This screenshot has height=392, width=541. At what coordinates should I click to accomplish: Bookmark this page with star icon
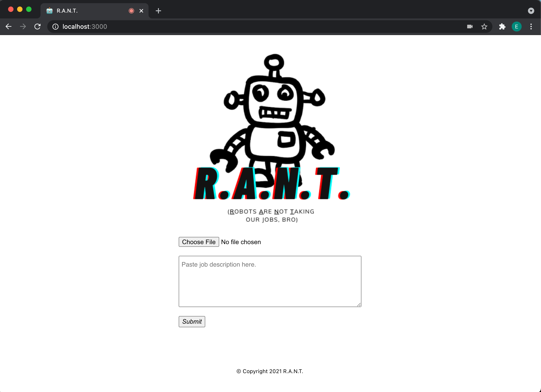click(484, 27)
